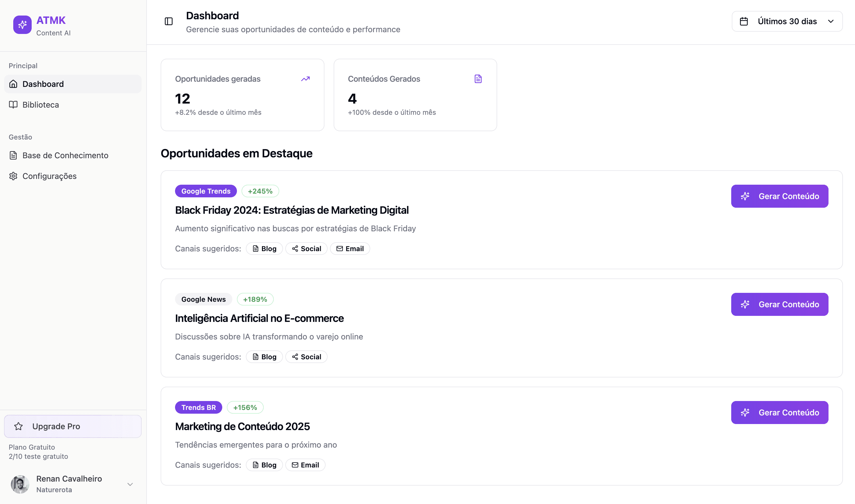This screenshot has width=855, height=504.
Task: Click the Google Trends badge
Action: click(x=206, y=191)
